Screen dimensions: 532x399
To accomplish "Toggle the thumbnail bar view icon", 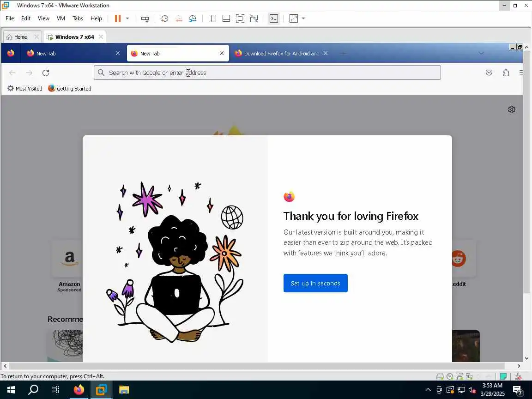I will [x=226, y=18].
